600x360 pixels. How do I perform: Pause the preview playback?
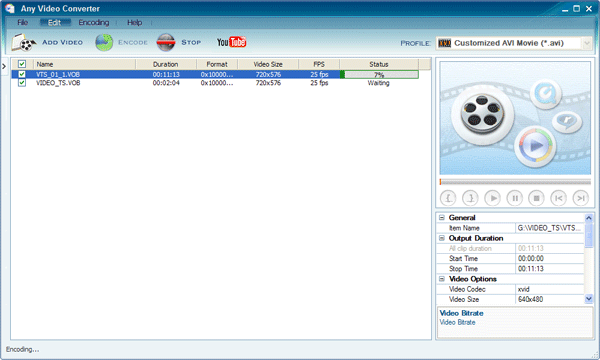pos(514,198)
